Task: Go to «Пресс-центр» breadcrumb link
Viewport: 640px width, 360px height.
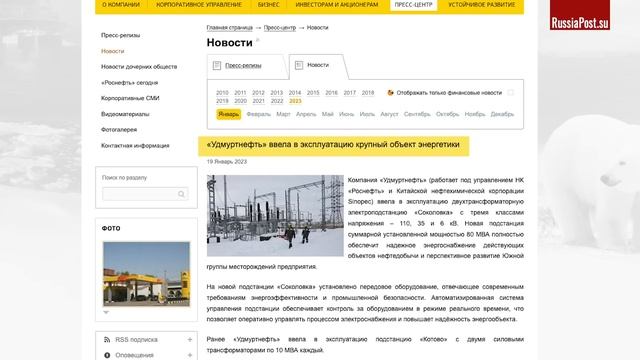Action: point(280,28)
